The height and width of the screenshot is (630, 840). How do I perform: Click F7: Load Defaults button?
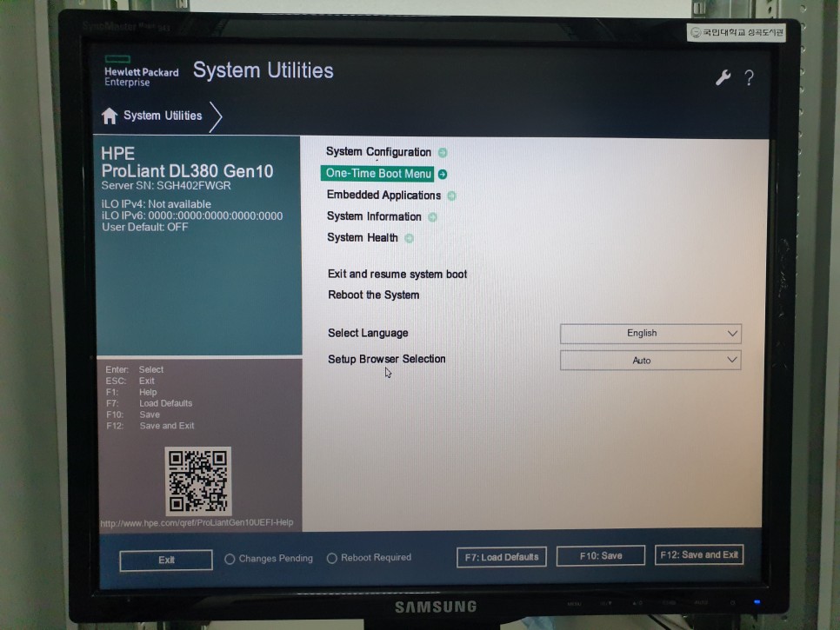point(502,557)
